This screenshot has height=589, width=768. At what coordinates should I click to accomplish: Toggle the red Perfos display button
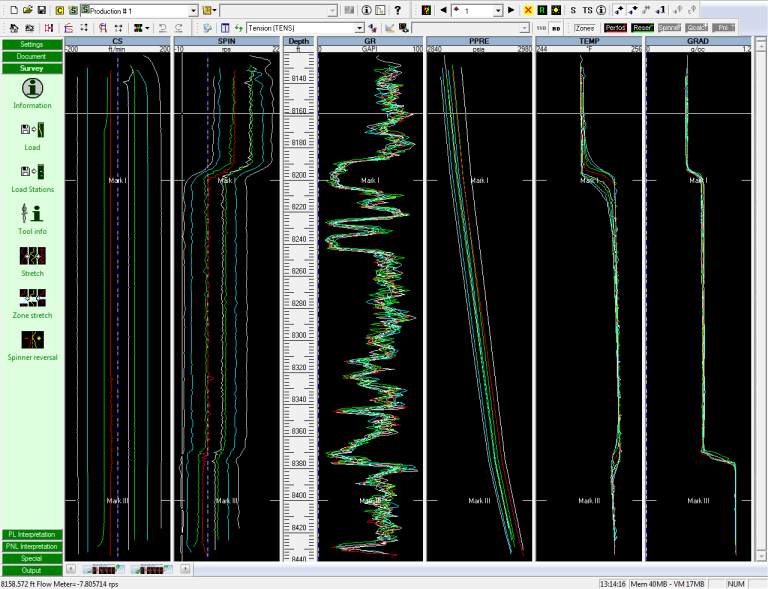click(615, 28)
